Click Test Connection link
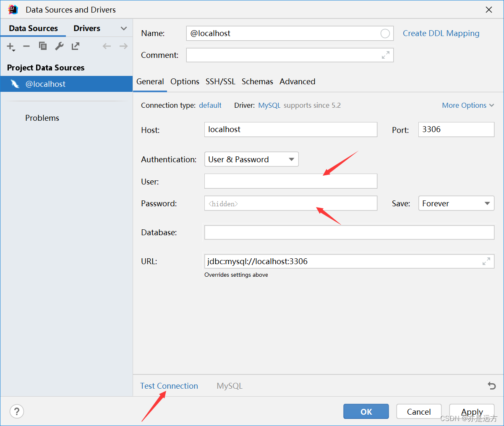Image resolution: width=504 pixels, height=426 pixels. tap(169, 386)
